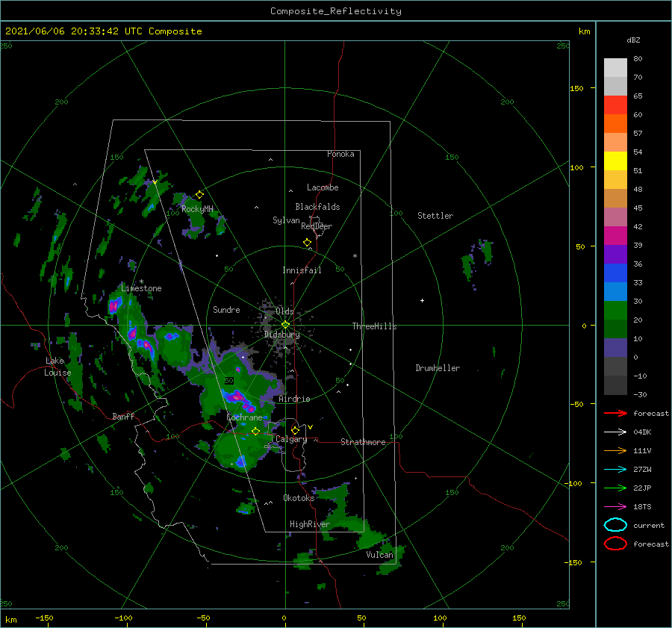The image size is (672, 628).
Task: Click the Okotoks map label
Action: coord(299,498)
